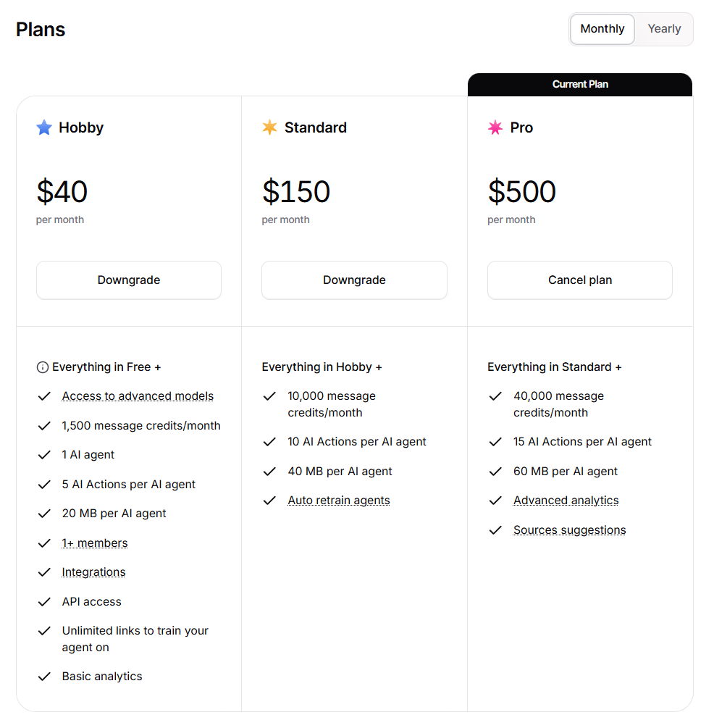Click Cancel plan on the Pro tier

(579, 280)
